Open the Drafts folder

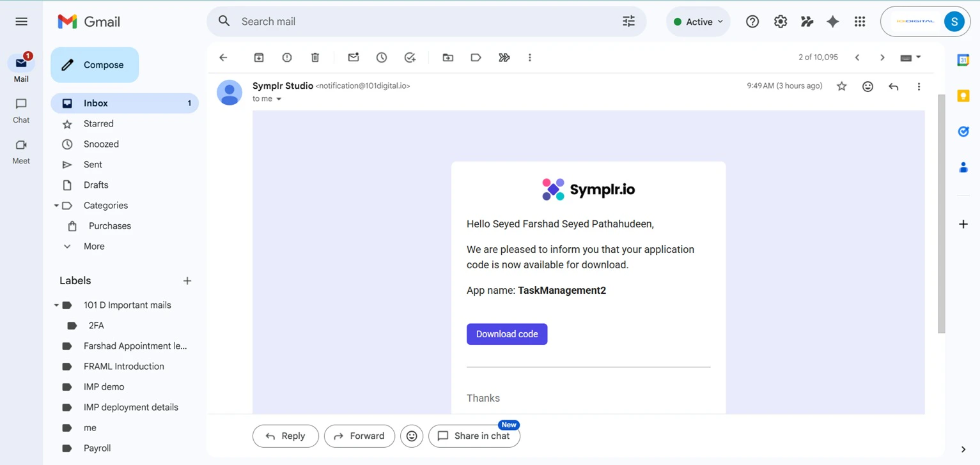pyautogui.click(x=125, y=185)
